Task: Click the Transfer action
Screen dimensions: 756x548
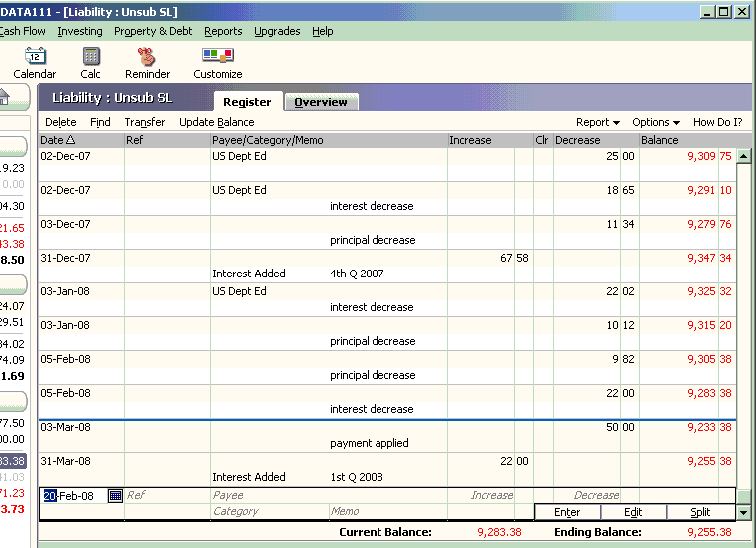Action: click(x=144, y=122)
